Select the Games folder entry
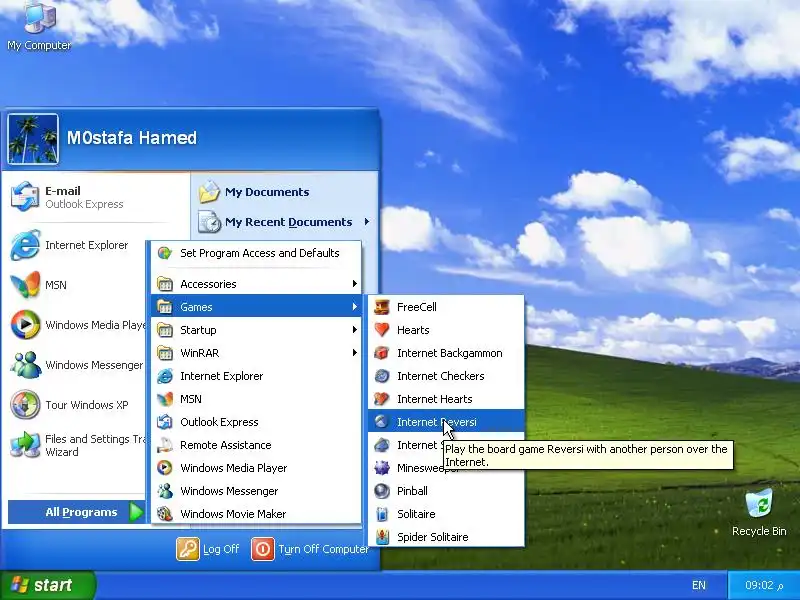800x600 pixels. 257,307
